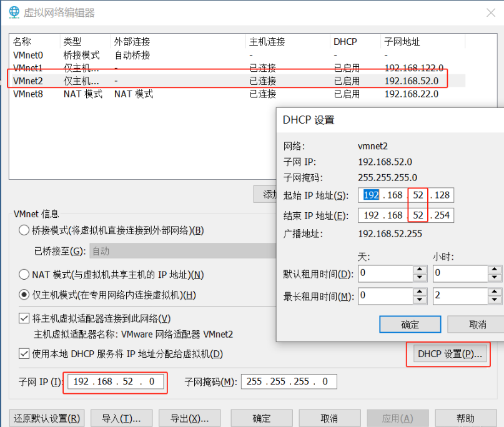504x427 pixels.
Task: Decrease maximum lease days with down arrow
Action: click(420, 300)
